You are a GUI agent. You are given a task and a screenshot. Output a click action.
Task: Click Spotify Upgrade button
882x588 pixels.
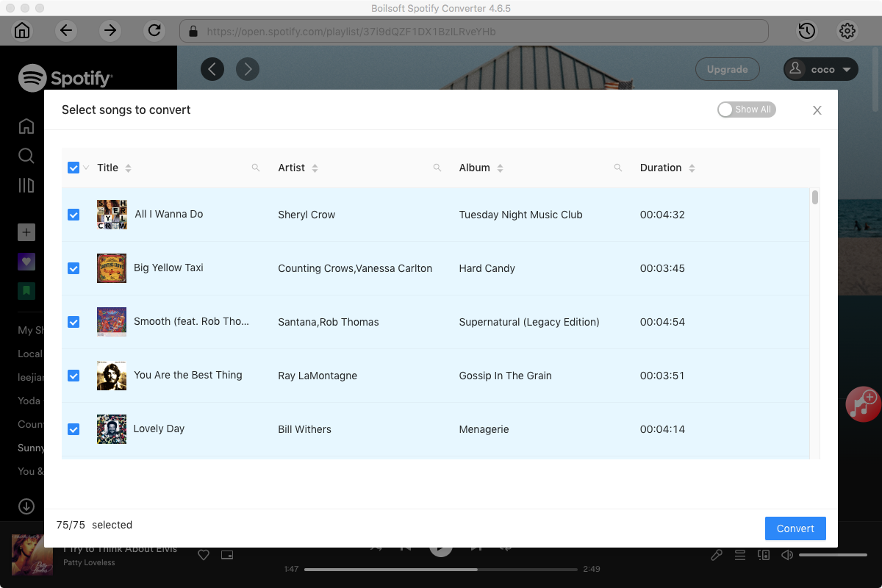click(728, 69)
